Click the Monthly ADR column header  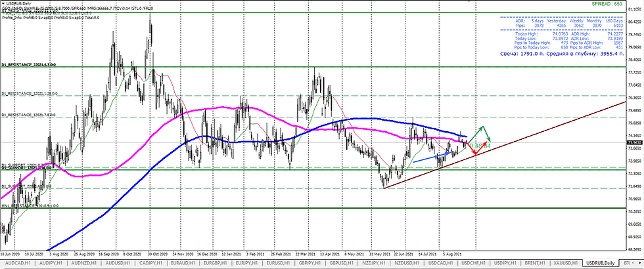pos(595,20)
